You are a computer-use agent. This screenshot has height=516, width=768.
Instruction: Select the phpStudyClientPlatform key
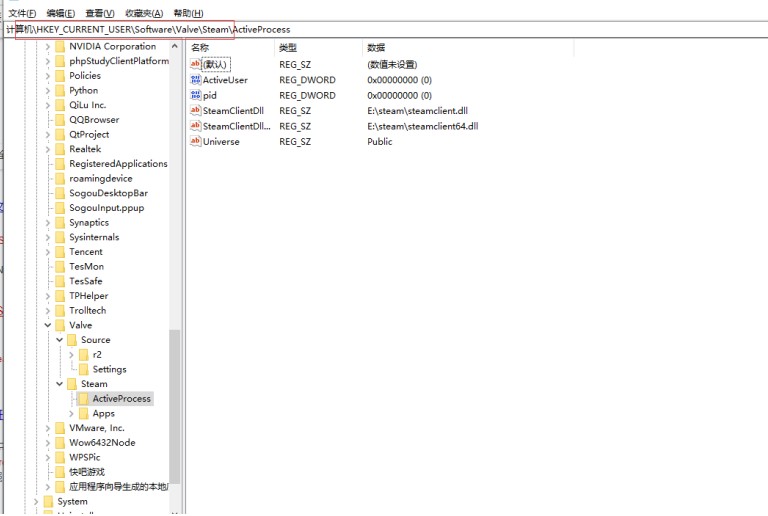pyautogui.click(x=119, y=61)
